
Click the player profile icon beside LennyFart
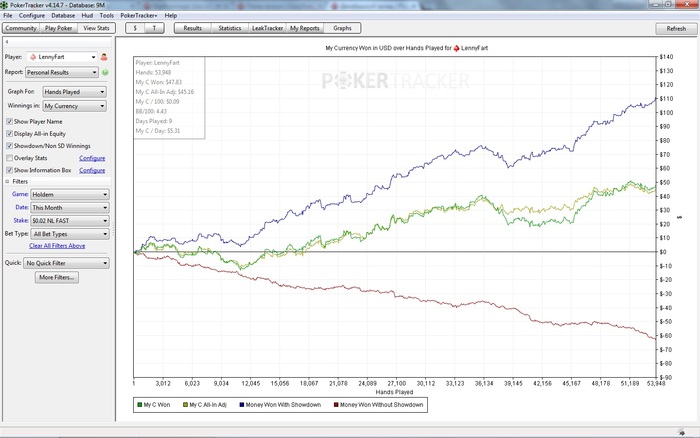(x=104, y=57)
